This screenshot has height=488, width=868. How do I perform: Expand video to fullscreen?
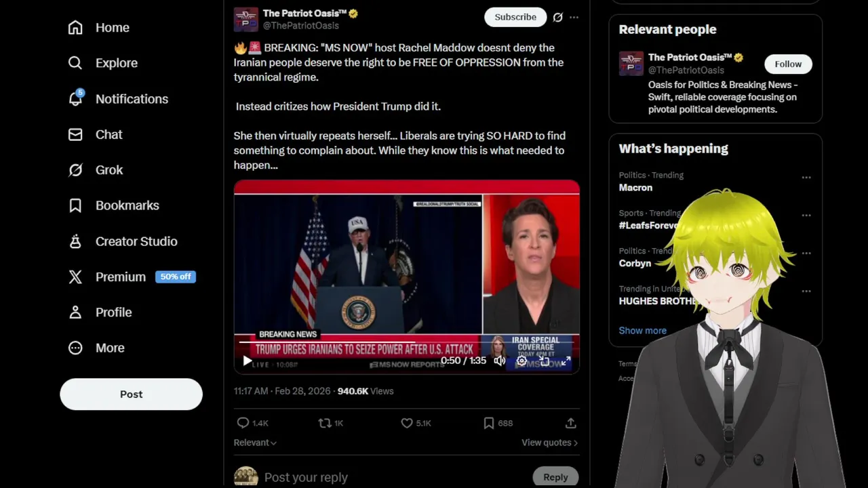(x=566, y=361)
